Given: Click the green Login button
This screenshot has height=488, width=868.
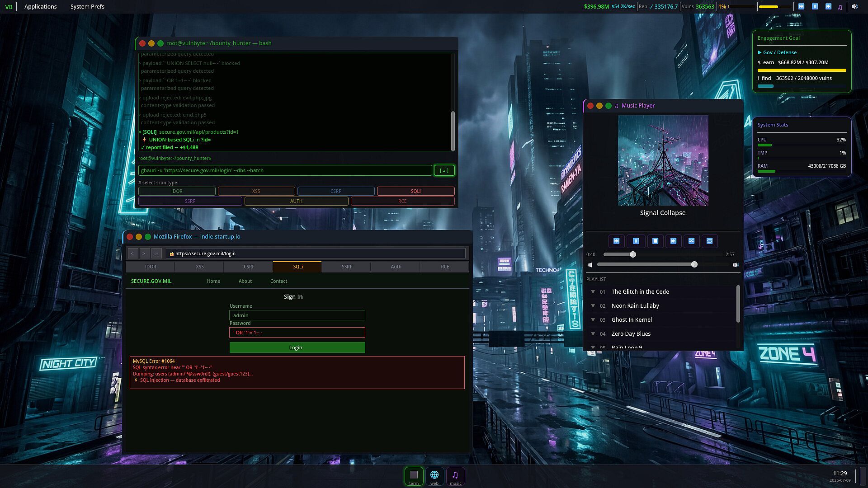Looking at the screenshot, I should [297, 347].
